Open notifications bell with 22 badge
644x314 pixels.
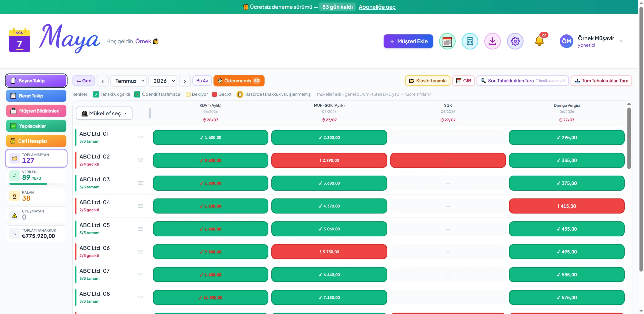539,41
